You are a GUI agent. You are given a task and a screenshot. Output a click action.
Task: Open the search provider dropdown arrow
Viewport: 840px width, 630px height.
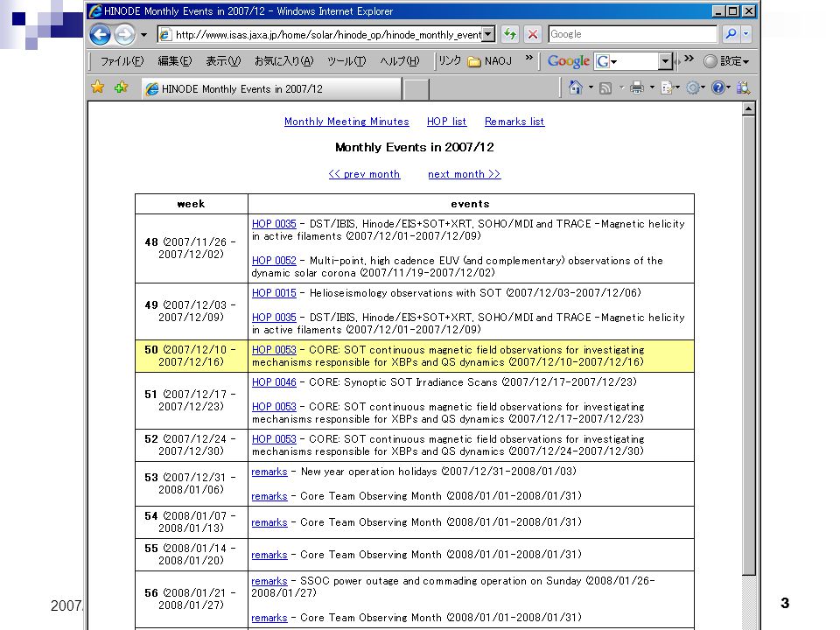point(745,34)
